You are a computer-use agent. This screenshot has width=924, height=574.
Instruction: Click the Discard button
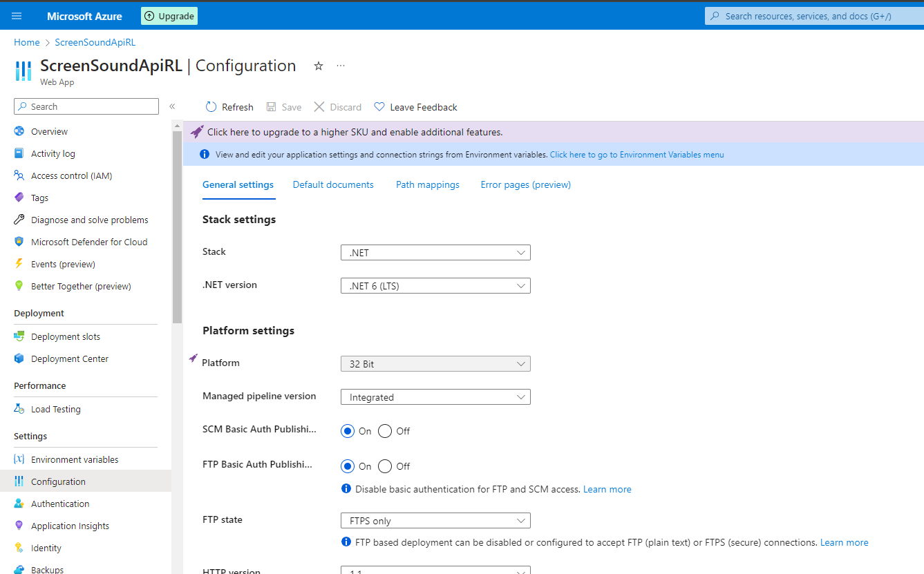(x=338, y=107)
